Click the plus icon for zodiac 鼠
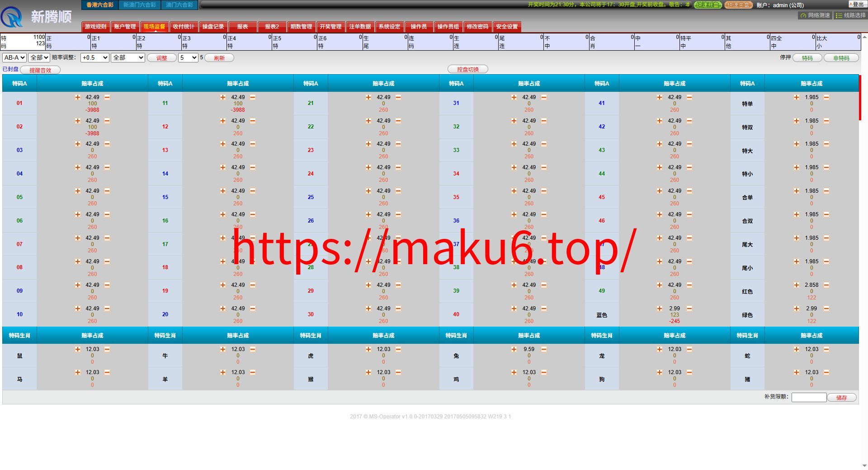The width and height of the screenshot is (868, 470). 78,349
